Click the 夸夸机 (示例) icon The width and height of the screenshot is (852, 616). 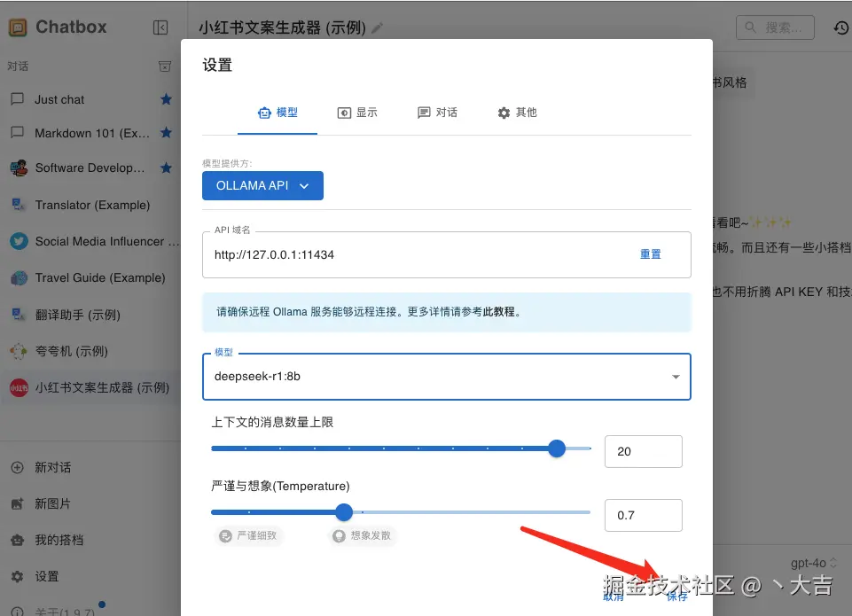pos(19,351)
